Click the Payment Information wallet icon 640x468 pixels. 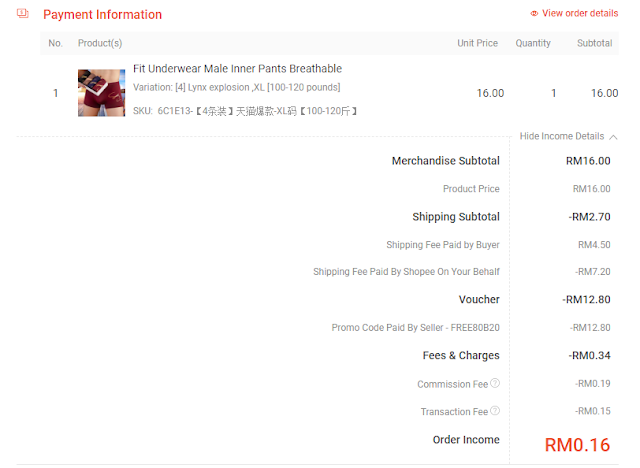point(23,13)
